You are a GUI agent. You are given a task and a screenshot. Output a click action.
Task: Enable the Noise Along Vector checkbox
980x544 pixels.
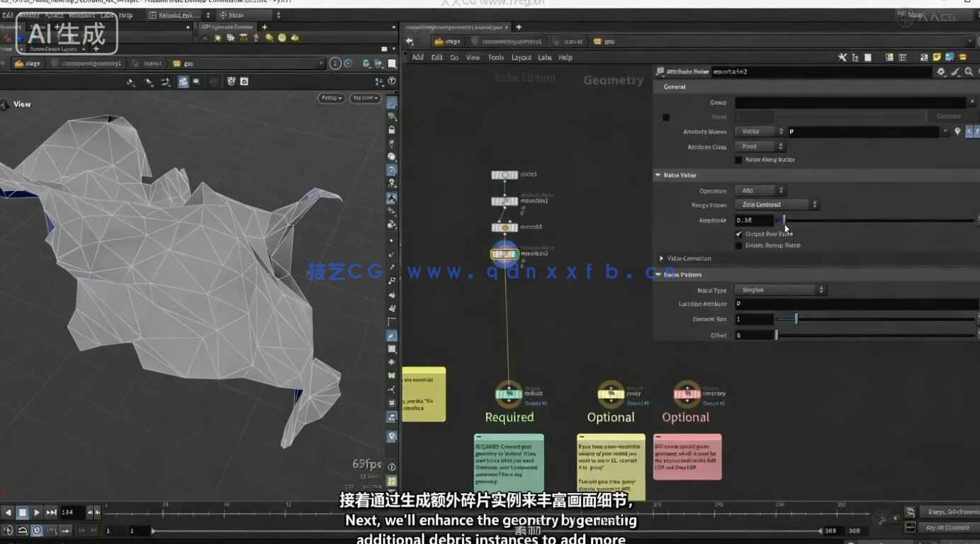point(739,160)
